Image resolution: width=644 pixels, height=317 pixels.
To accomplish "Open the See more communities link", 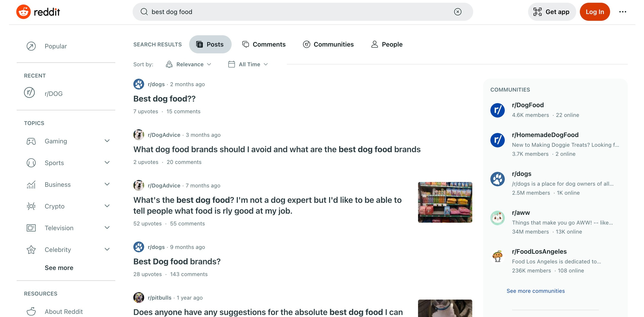I will (x=536, y=291).
